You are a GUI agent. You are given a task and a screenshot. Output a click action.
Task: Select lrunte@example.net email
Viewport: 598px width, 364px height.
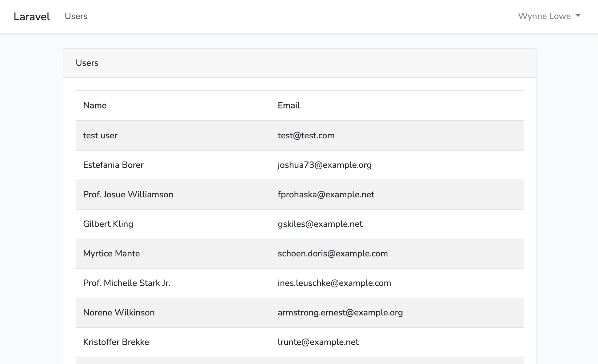coord(318,342)
